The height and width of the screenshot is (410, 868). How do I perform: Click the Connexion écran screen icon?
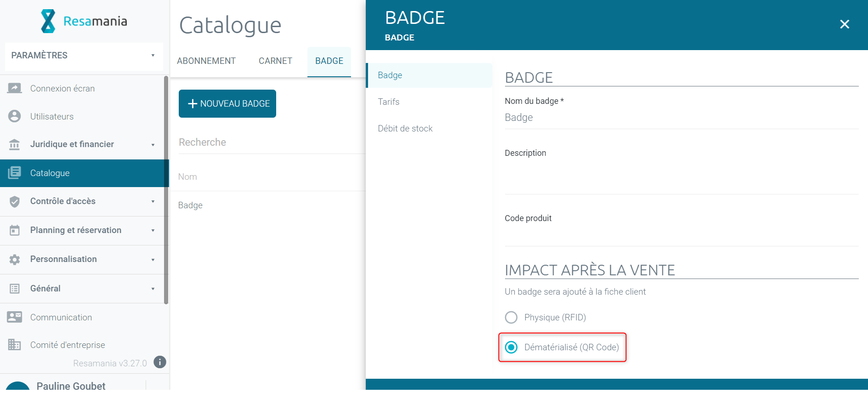(15, 88)
